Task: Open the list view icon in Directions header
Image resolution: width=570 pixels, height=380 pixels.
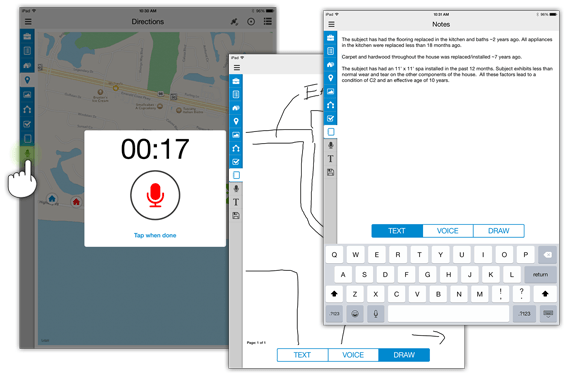Action: coord(268,21)
